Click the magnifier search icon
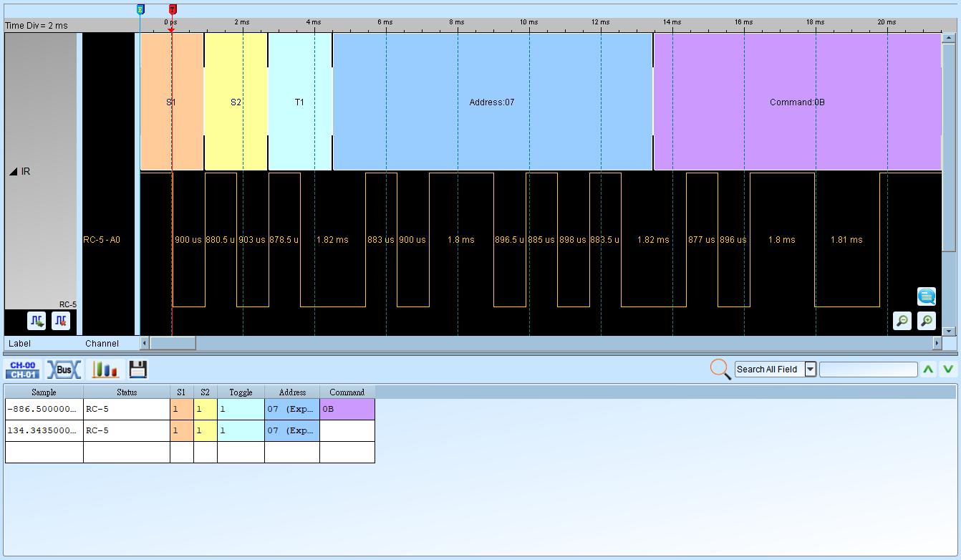This screenshot has height=560, width=961. pos(720,370)
